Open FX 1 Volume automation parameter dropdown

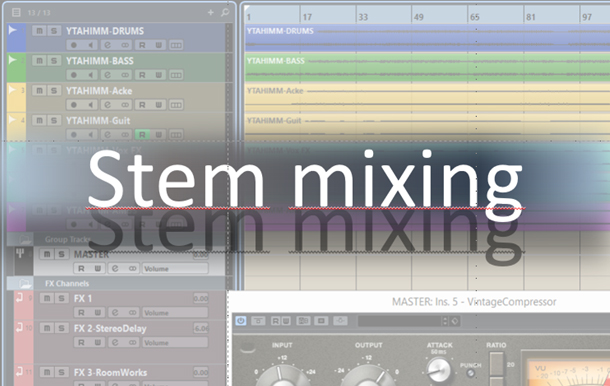coord(175,312)
